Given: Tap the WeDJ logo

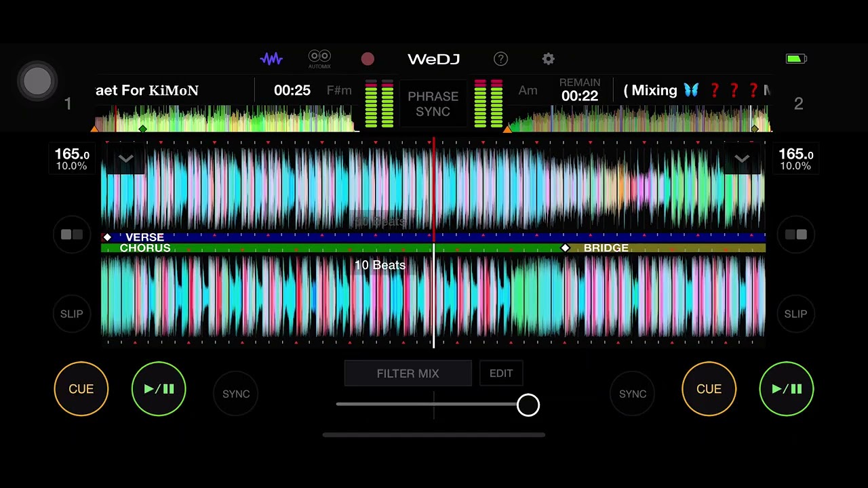Looking at the screenshot, I should [434, 59].
